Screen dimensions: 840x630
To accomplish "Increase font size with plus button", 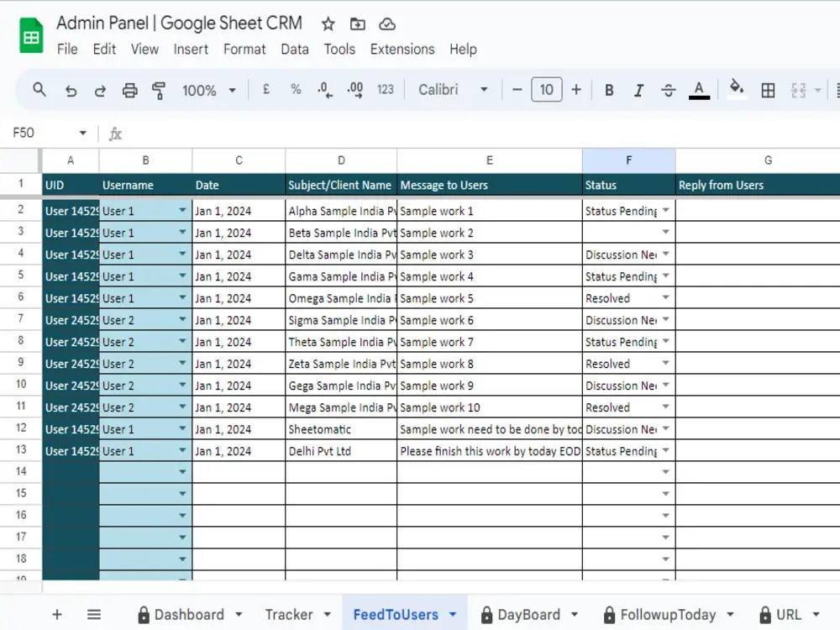I will pos(576,90).
